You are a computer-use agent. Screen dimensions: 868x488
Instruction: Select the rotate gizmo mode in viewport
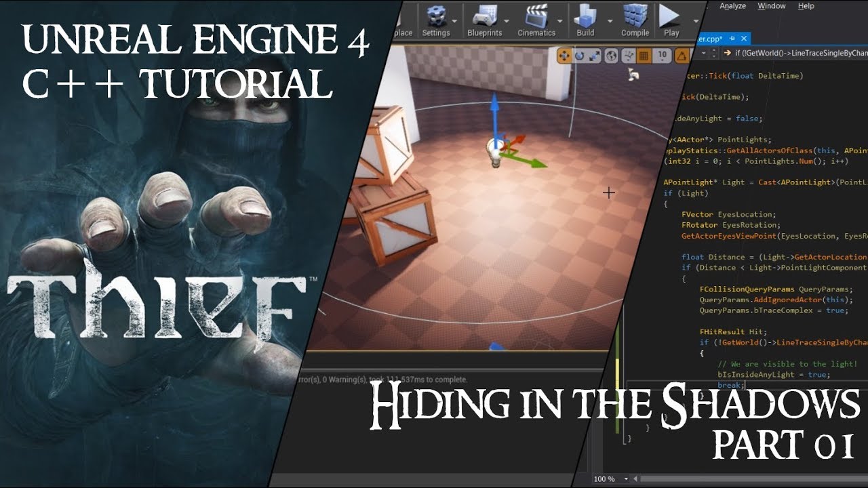(580, 56)
